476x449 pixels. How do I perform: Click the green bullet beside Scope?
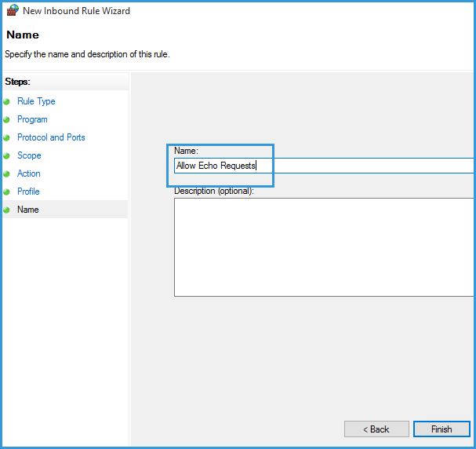7,156
